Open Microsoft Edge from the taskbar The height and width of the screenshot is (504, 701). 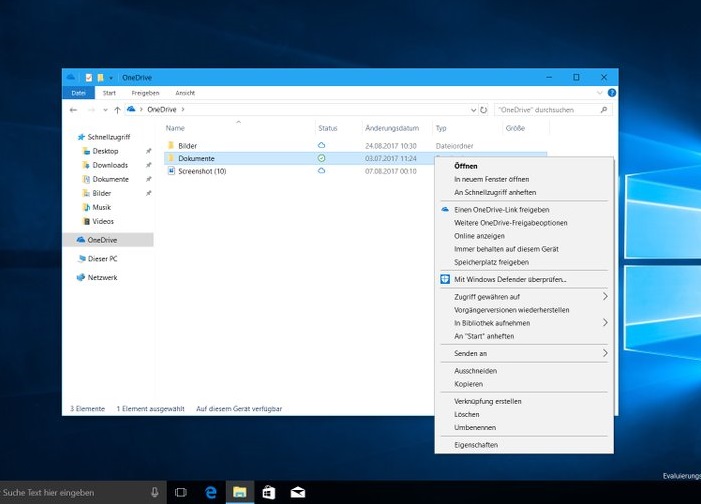[211, 492]
